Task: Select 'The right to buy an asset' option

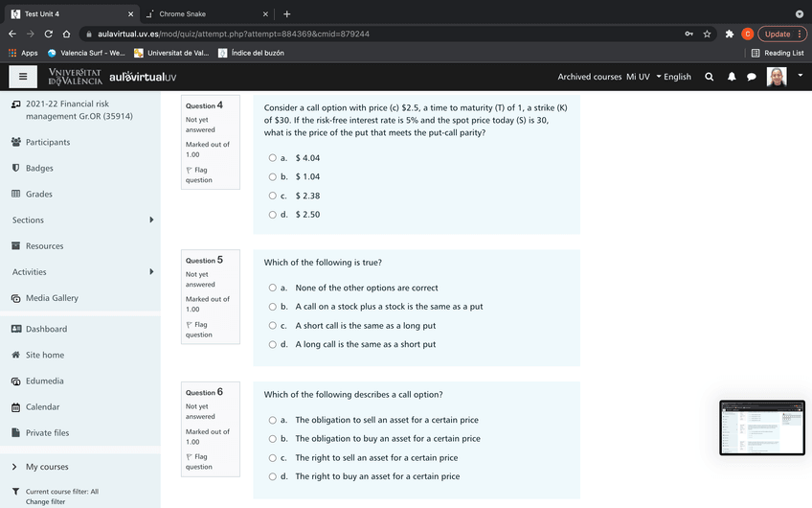Action: 273,476
